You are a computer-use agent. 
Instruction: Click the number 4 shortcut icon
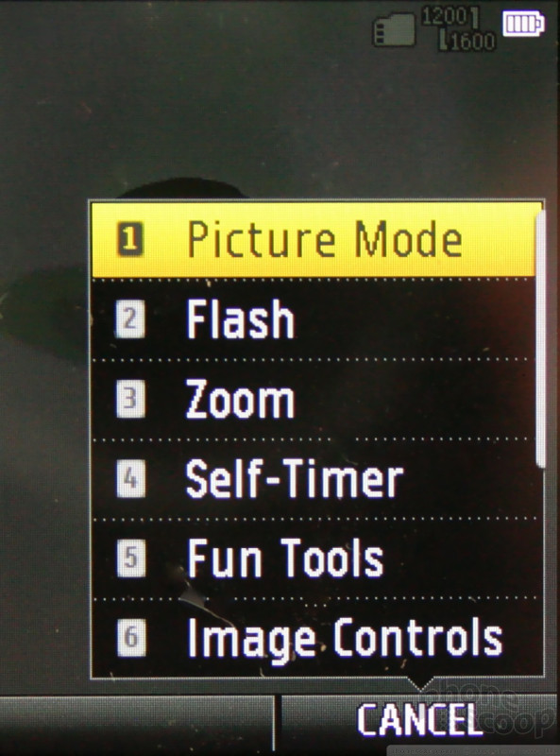(130, 478)
